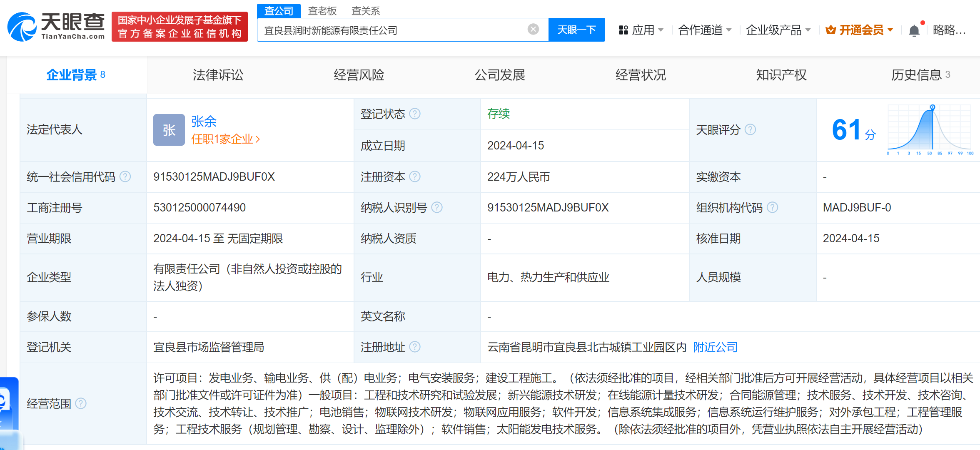Viewport: 980px width, 450px height.
Task: Click help icon beside 统一社会信用代码
Action: click(x=125, y=177)
